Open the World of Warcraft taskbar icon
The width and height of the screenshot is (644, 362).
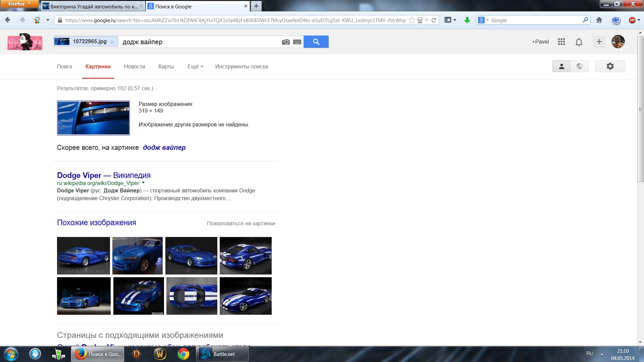click(160, 354)
